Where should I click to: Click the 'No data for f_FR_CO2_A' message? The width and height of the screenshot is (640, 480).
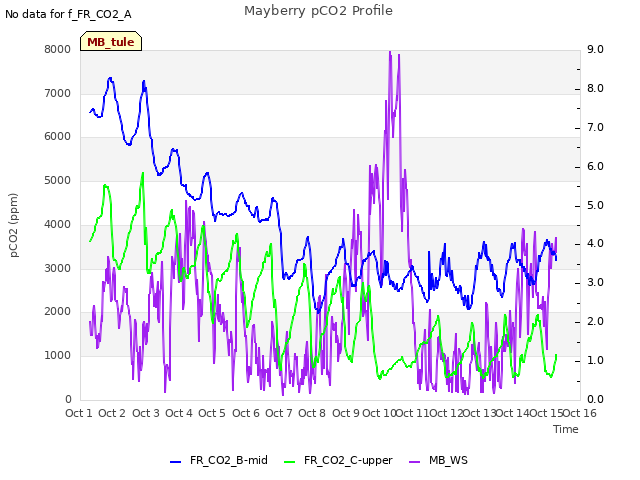pyautogui.click(x=68, y=14)
